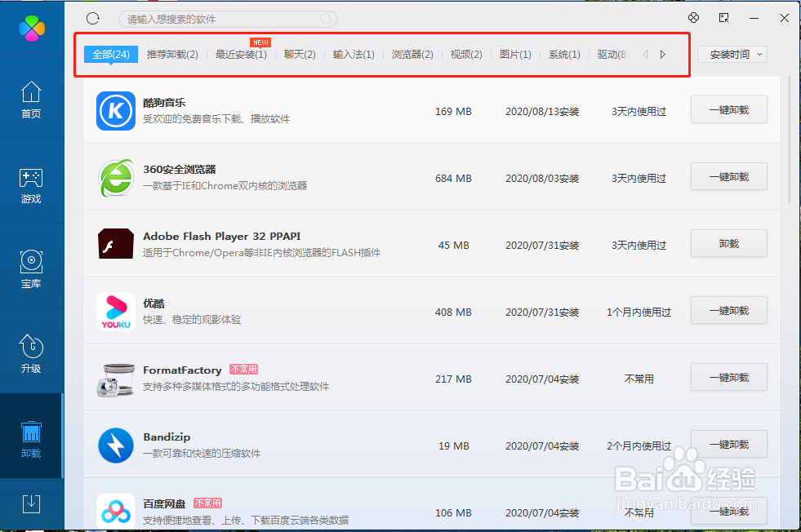Open the settings menu icon in title bar
Image resolution: width=801 pixels, height=532 pixels.
693,17
